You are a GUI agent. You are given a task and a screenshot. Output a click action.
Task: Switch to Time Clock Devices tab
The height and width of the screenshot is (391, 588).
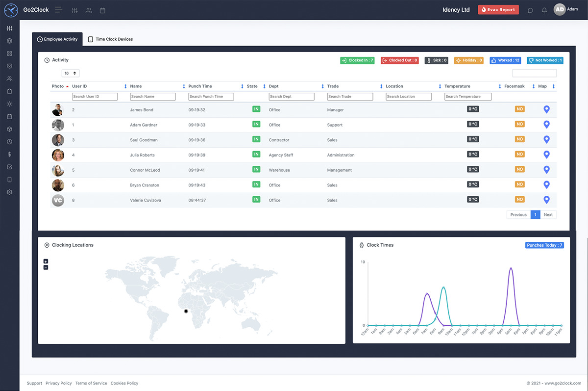[x=110, y=39]
